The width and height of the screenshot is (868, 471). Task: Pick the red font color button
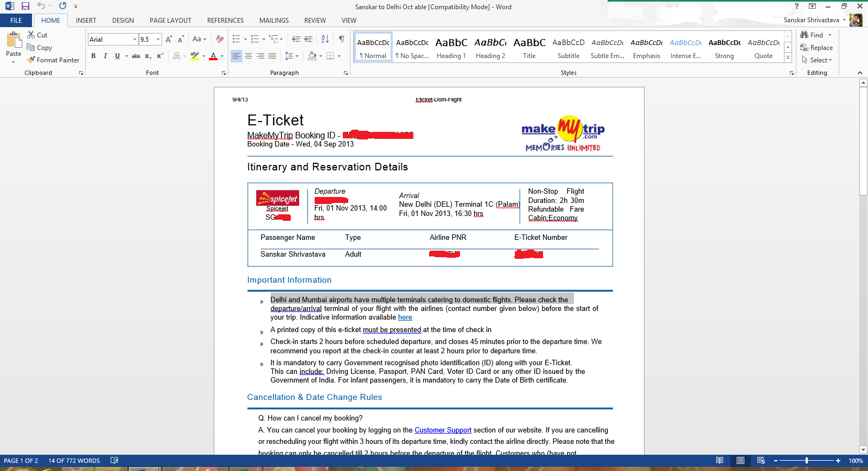tap(213, 56)
